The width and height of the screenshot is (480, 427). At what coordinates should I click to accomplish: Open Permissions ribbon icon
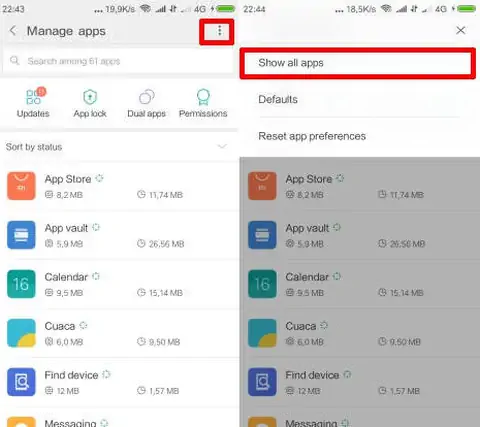click(x=203, y=97)
